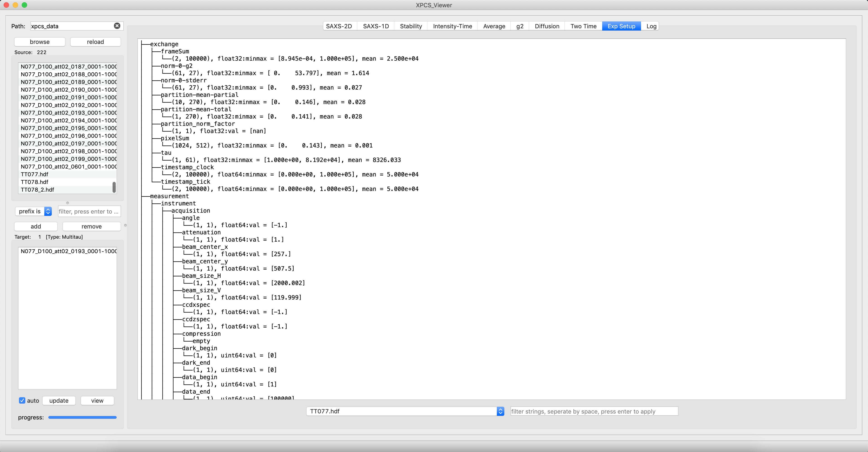Image resolution: width=868 pixels, height=452 pixels.
Task: Switch to the SAXS-2D tab
Action: click(x=339, y=26)
